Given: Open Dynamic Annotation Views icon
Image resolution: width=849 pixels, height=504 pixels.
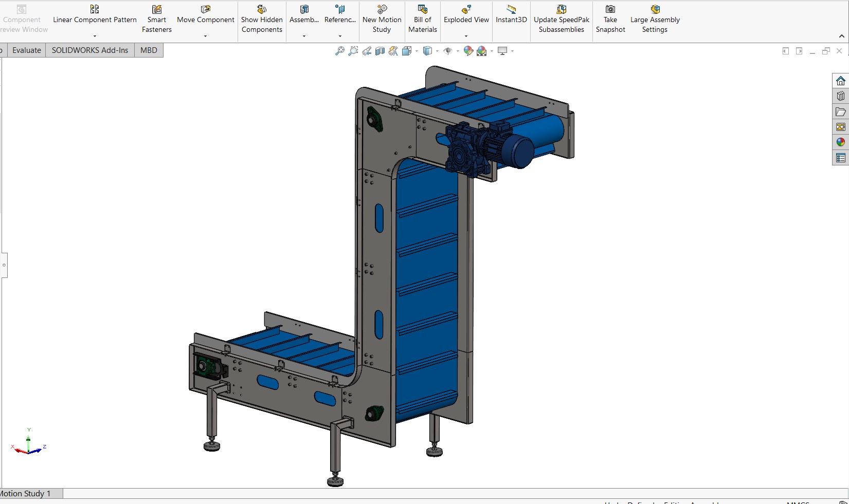Looking at the screenshot, I should coord(393,51).
